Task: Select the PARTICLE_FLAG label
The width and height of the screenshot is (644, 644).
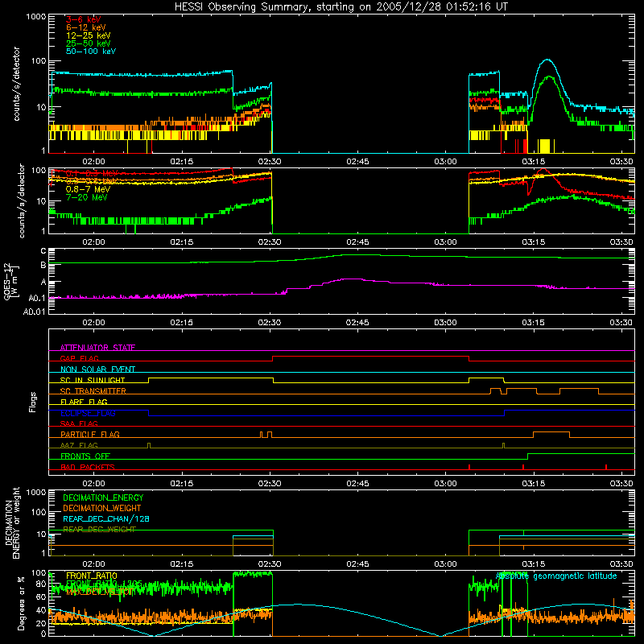Action: pos(90,435)
